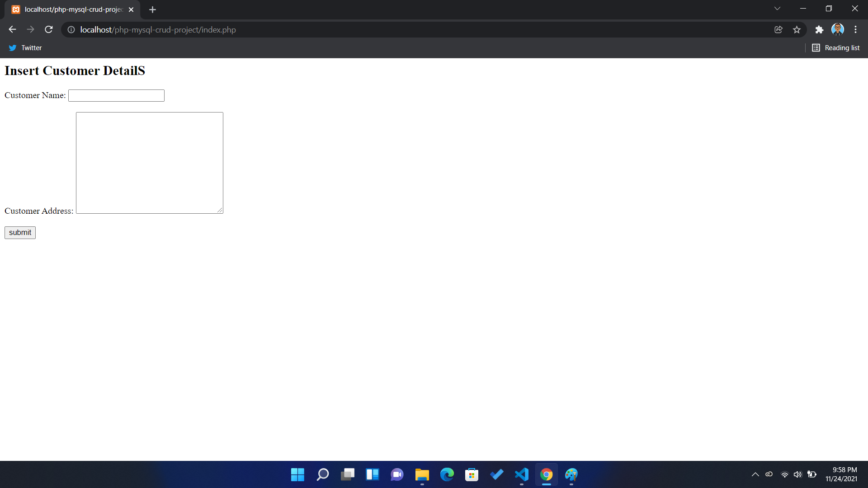Screen dimensions: 868x488
Task: Open the share icon in the address bar
Action: coord(778,29)
